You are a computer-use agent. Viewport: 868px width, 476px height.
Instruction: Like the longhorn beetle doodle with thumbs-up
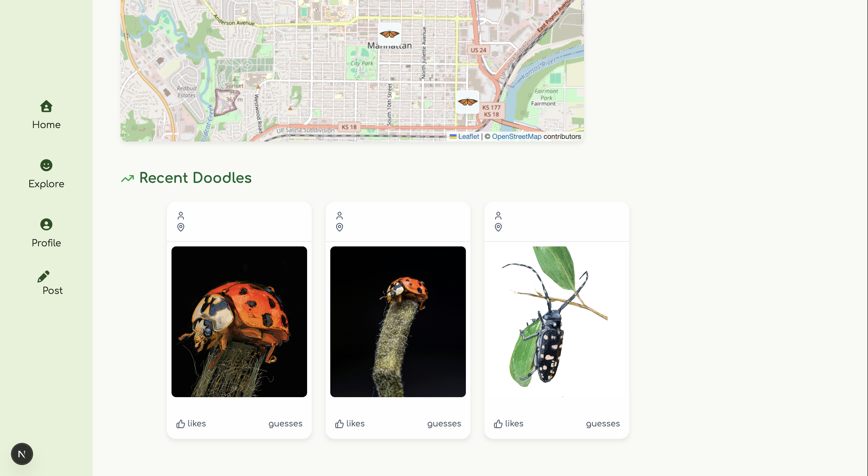498,424
